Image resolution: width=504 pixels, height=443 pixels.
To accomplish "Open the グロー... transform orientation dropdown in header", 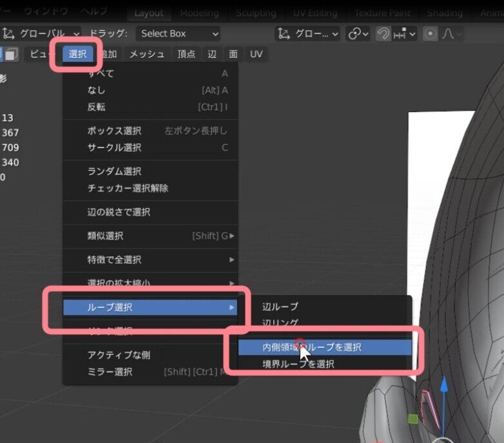I will click(307, 33).
